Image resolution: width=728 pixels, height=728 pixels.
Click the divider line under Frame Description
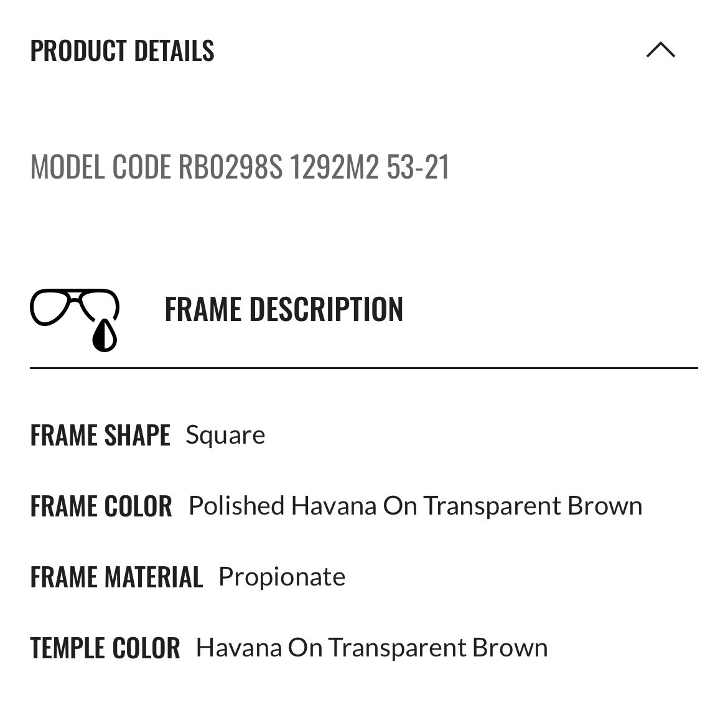(x=364, y=368)
